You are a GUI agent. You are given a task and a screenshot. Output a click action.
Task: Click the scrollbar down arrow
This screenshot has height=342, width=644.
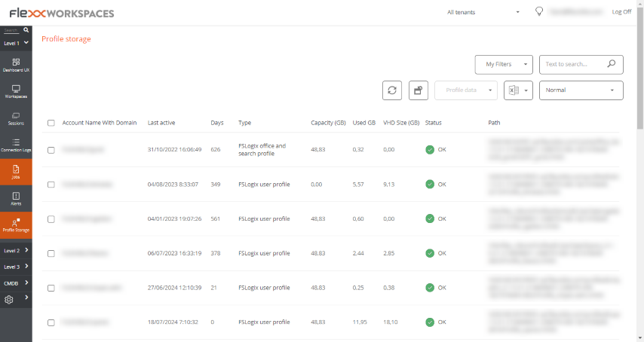tap(640, 338)
